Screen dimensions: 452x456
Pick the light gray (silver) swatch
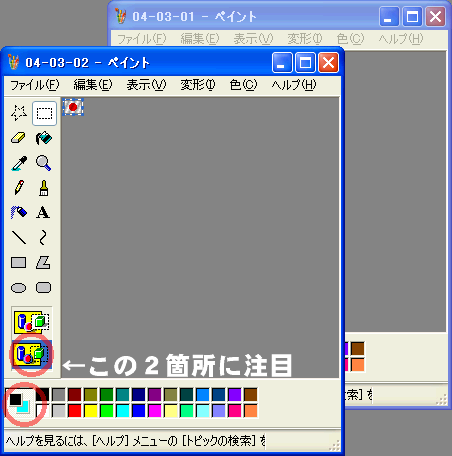(x=59, y=411)
